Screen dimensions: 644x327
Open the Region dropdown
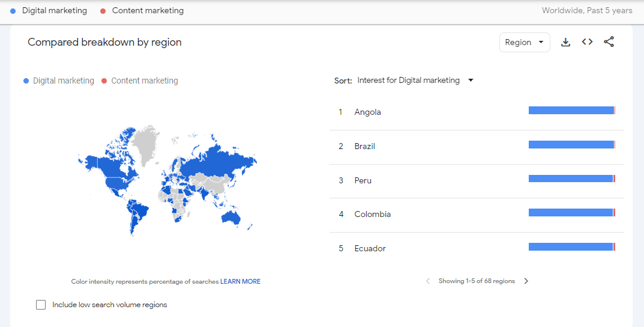point(524,42)
